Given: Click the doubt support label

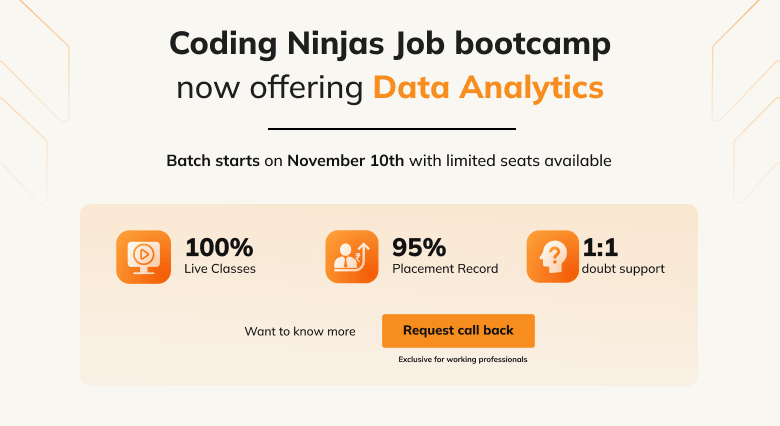Looking at the screenshot, I should pyautogui.click(x=623, y=269).
